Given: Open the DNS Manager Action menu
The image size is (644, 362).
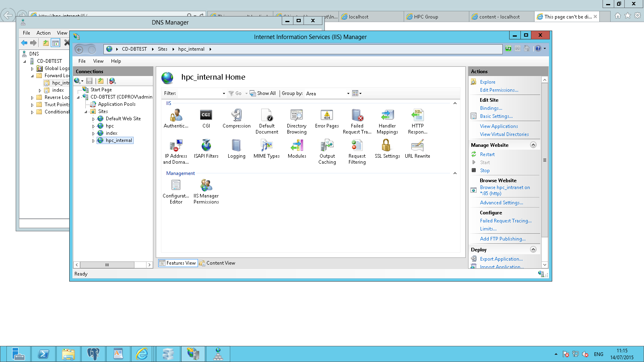Looking at the screenshot, I should pos(43,33).
